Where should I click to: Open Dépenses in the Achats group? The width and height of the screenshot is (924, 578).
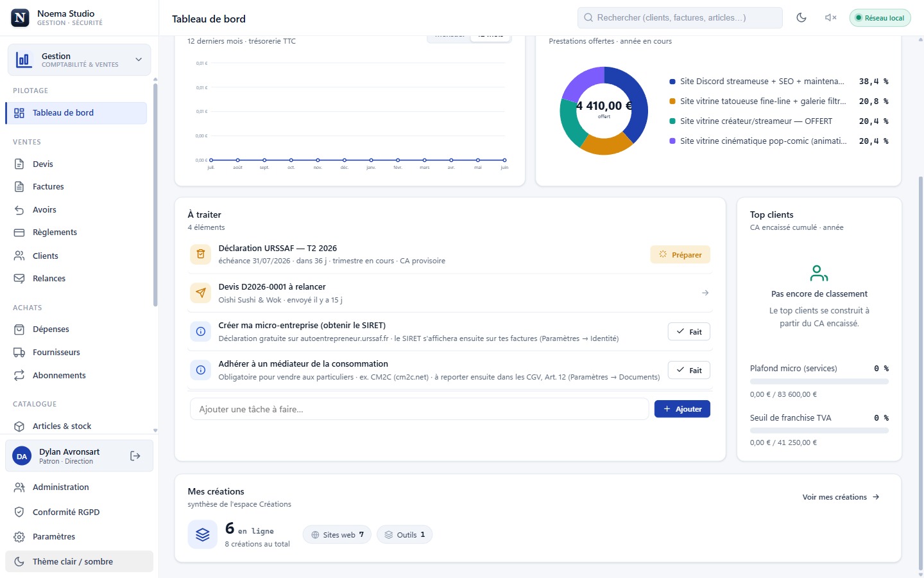[76, 329]
